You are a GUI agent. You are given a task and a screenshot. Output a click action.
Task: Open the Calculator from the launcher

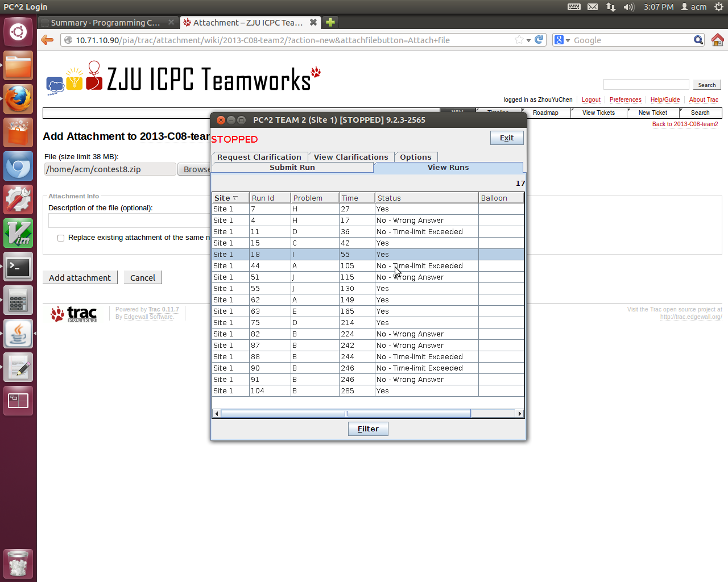point(18,301)
